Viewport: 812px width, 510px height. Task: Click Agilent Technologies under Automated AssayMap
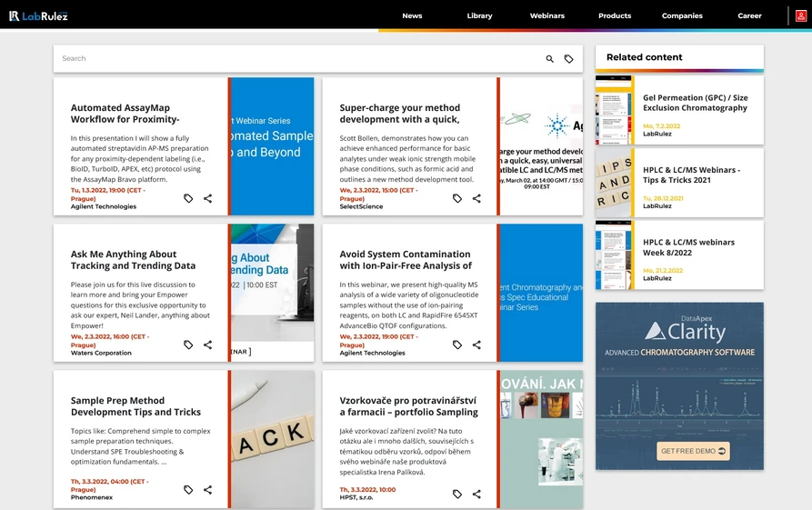104,206
